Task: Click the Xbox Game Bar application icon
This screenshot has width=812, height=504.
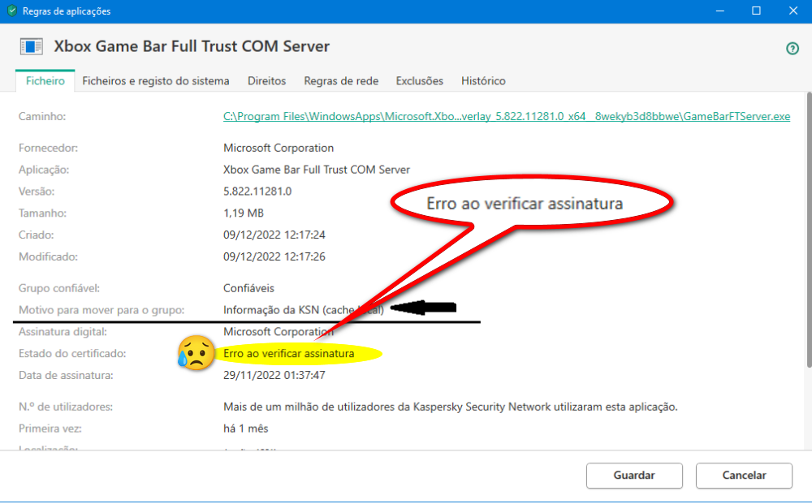Action: (x=31, y=46)
